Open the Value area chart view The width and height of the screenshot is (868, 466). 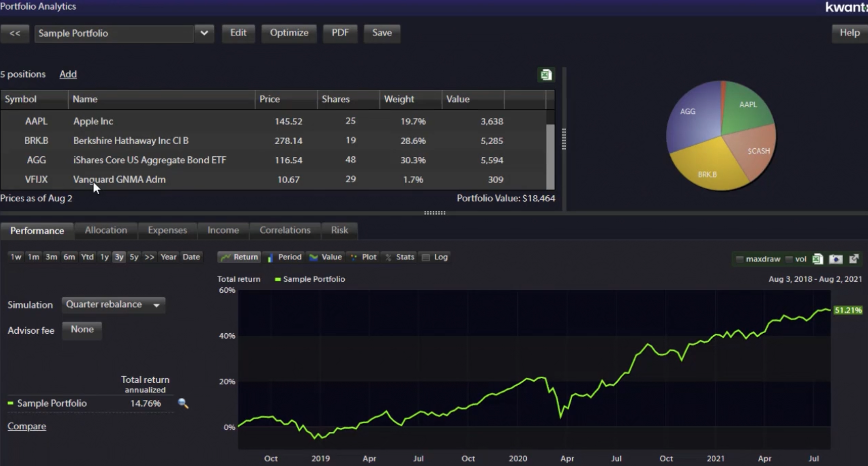point(325,257)
